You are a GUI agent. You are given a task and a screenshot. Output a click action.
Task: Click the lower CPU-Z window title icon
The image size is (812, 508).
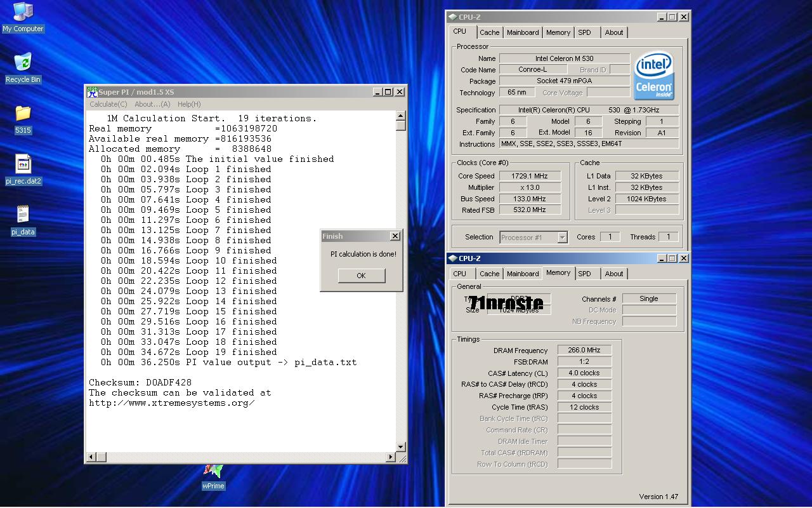[452, 258]
